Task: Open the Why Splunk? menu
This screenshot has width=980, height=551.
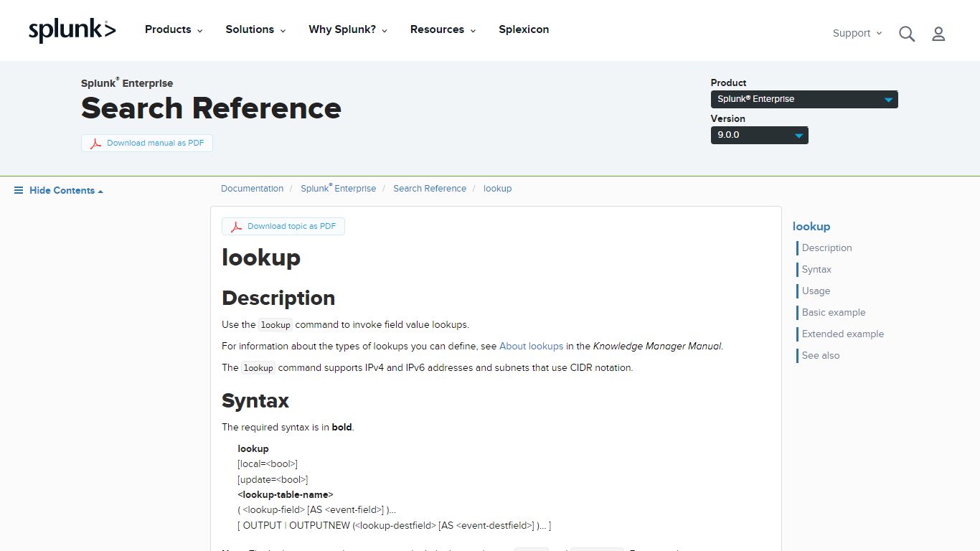Action: pyautogui.click(x=348, y=29)
